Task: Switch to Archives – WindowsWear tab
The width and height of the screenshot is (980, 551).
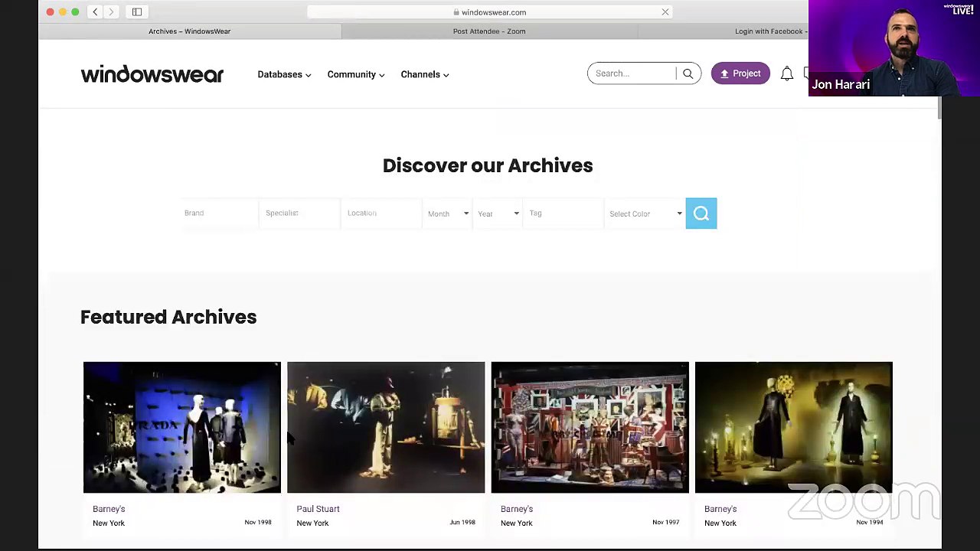Action: pyautogui.click(x=190, y=31)
